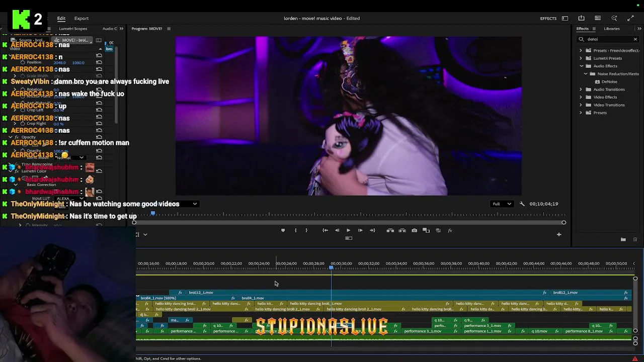This screenshot has height=362, width=644.
Task: Open the Program monitor button editor
Action: click(558, 234)
